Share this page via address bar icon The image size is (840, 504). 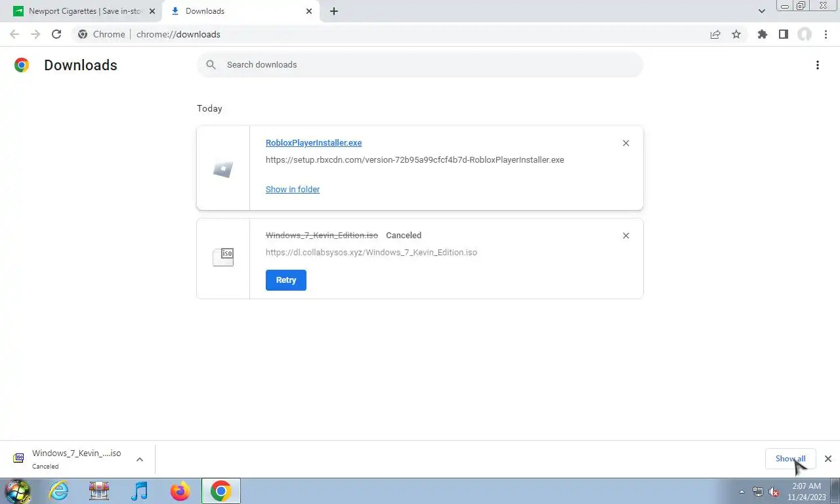[715, 34]
